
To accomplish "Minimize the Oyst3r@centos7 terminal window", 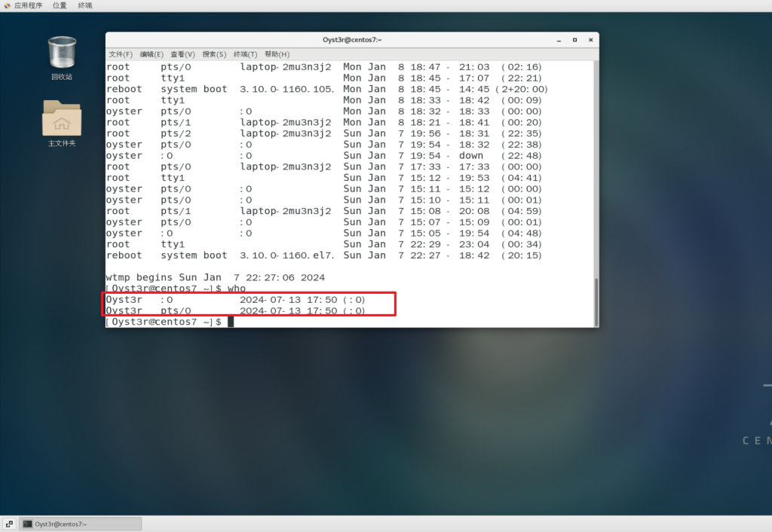I will coord(559,39).
